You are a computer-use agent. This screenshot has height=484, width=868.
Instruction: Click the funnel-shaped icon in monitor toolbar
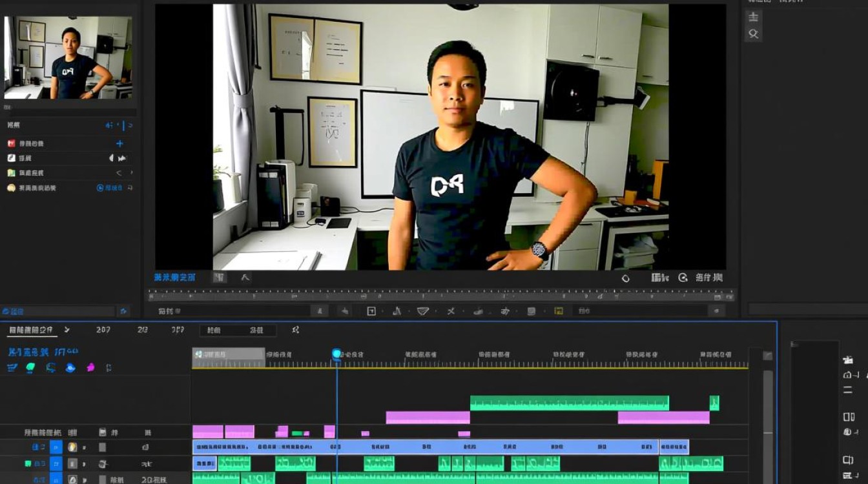point(423,311)
